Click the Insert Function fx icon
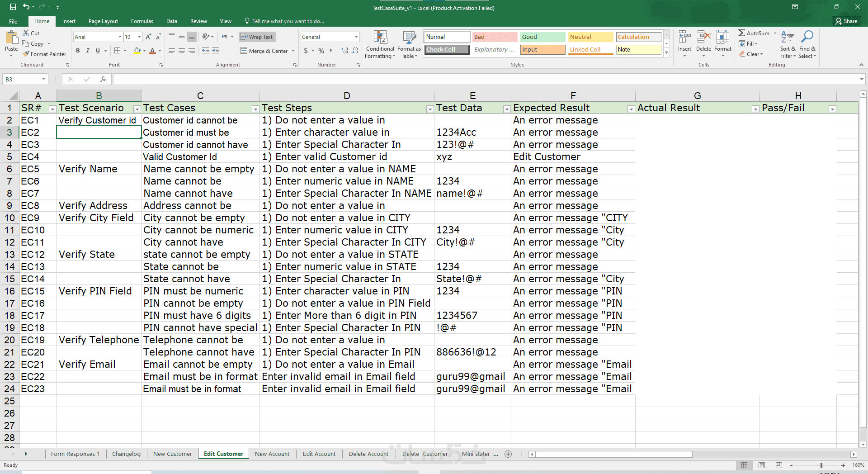Image resolution: width=868 pixels, height=474 pixels. tap(103, 79)
